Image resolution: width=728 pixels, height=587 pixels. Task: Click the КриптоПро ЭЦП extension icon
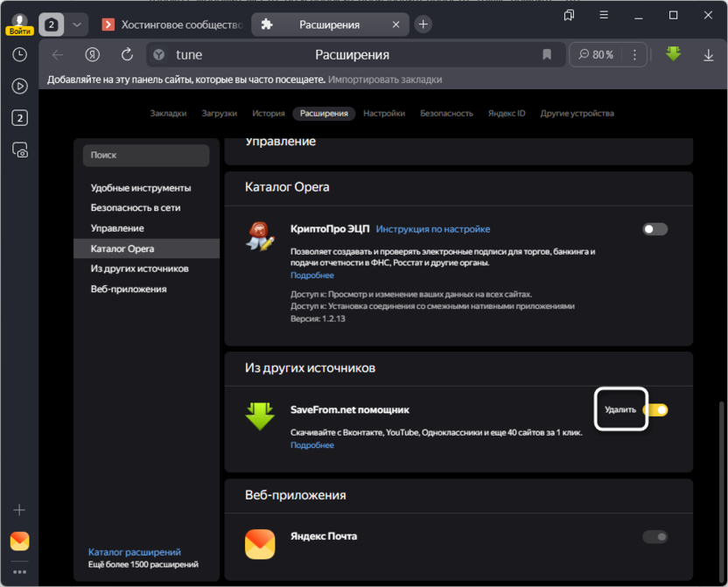[260, 235]
